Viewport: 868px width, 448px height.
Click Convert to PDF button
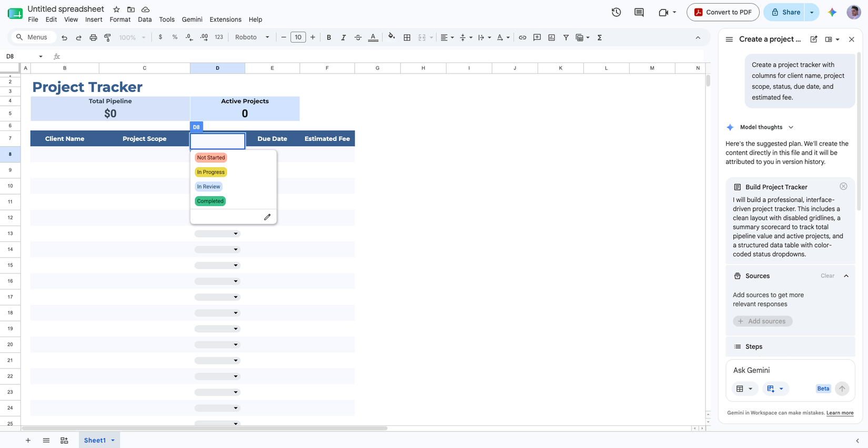pyautogui.click(x=723, y=12)
